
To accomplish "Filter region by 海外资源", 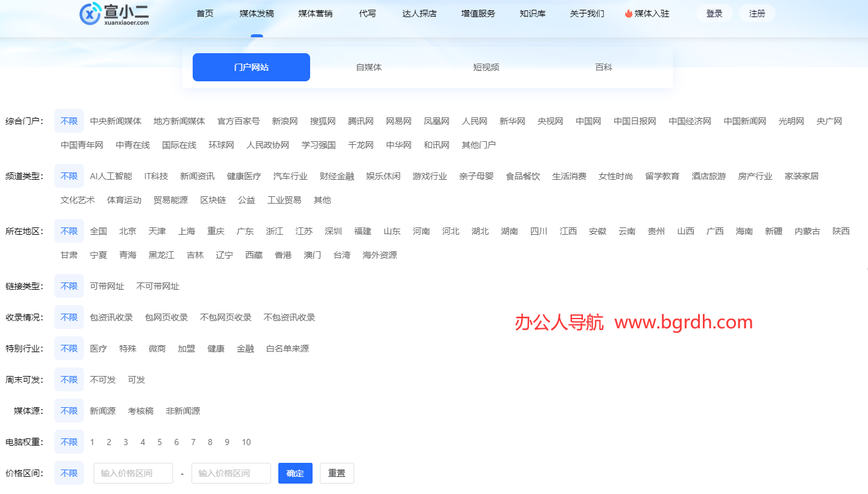I will (x=380, y=255).
